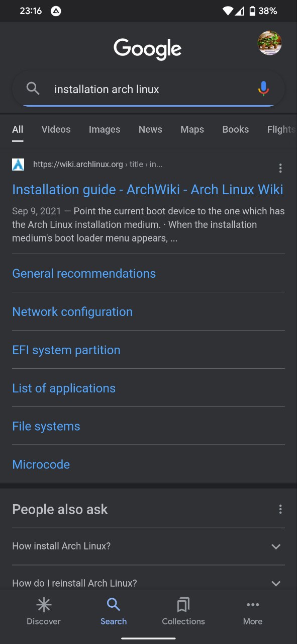Image resolution: width=297 pixels, height=644 pixels.
Task: Open People also ask options menu
Action: 280,509
